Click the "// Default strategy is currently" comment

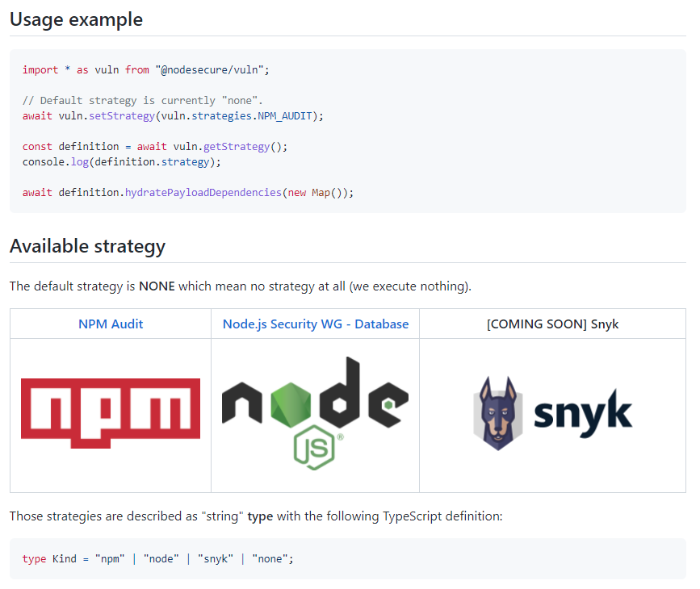point(143,100)
